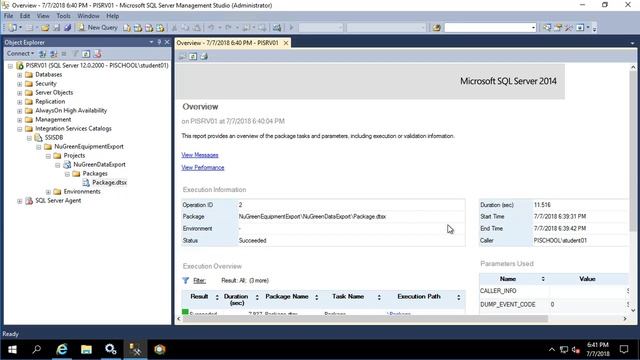Image resolution: width=640 pixels, height=360 pixels.
Task: Click inside the Find text box
Action: pyautogui.click(x=487, y=28)
